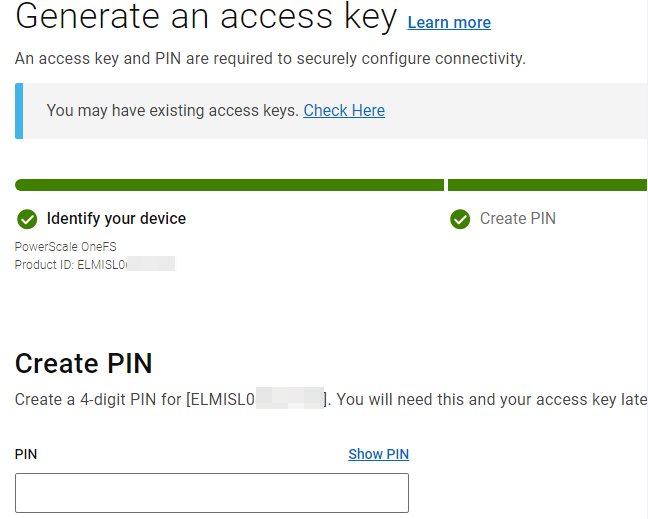Select the Create PIN step label in progress tracker
Viewport: 648px width, 519px height.
pyautogui.click(x=517, y=219)
